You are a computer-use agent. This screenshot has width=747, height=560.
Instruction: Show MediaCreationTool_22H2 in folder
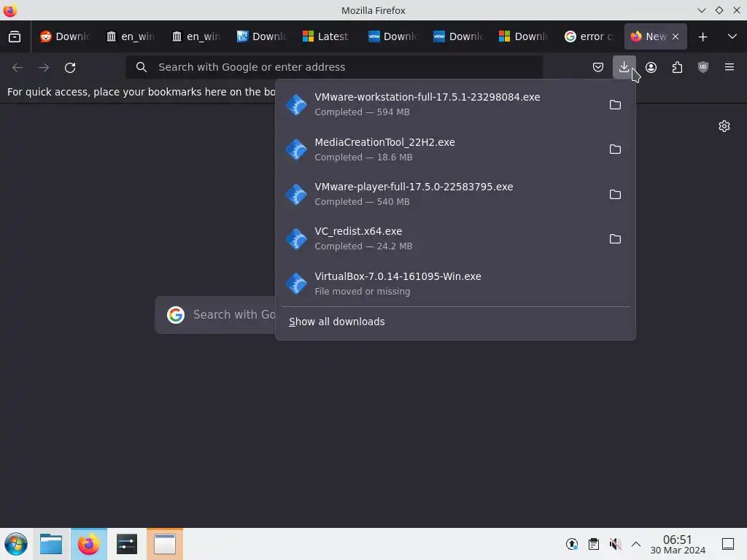(615, 149)
